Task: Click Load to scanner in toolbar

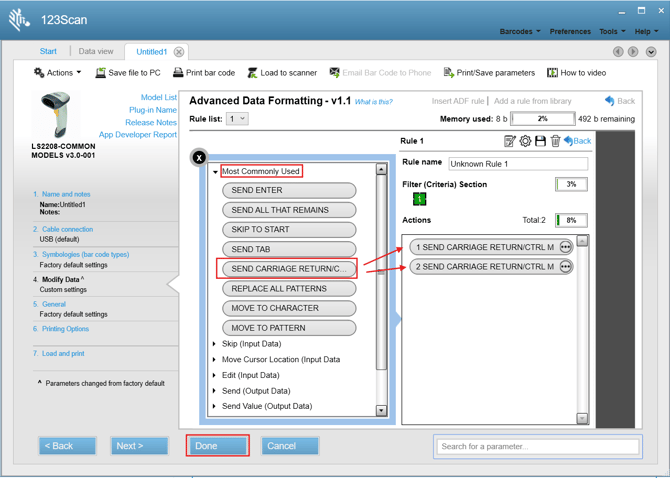Action: pos(282,73)
